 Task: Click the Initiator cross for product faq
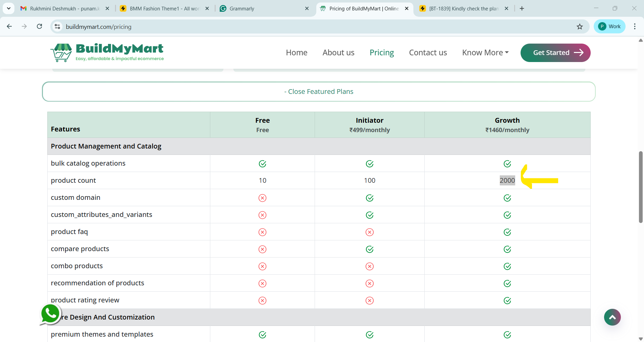click(370, 232)
